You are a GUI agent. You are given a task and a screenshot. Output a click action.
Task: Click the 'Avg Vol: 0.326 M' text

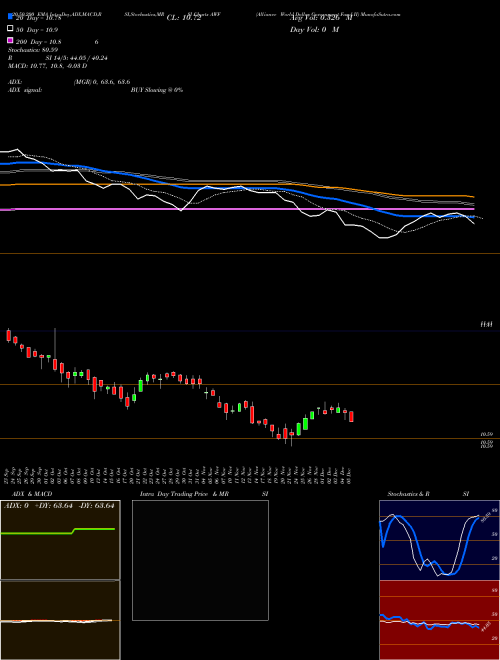pos(321,18)
